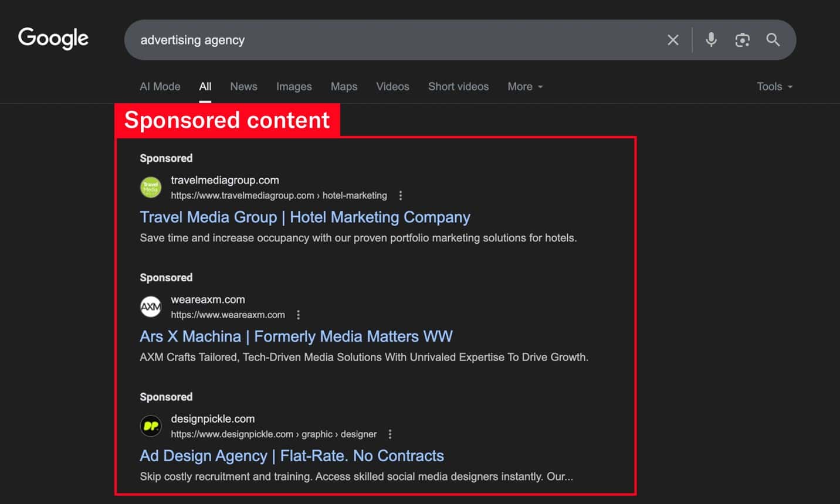The image size is (840, 504).
Task: Open AXM favicon for weareaxm.com
Action: [x=151, y=307]
